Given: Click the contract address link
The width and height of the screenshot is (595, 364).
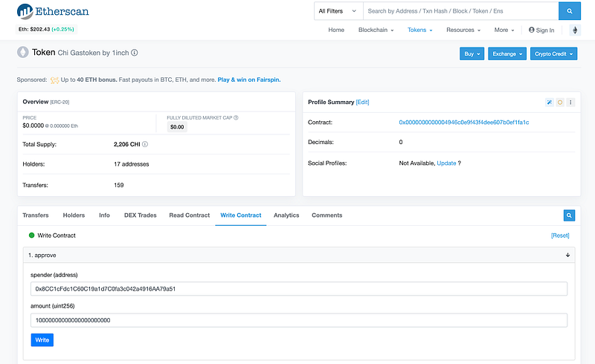Looking at the screenshot, I should coord(463,122).
